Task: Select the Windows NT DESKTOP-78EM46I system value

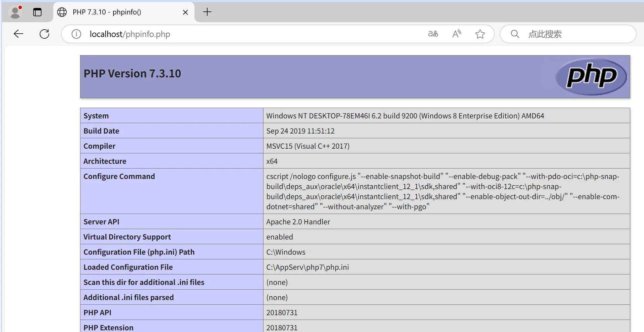Action: click(405, 116)
